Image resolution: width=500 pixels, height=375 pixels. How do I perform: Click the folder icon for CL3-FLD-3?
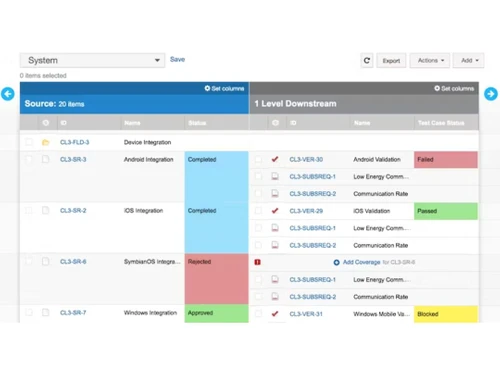[45, 143]
